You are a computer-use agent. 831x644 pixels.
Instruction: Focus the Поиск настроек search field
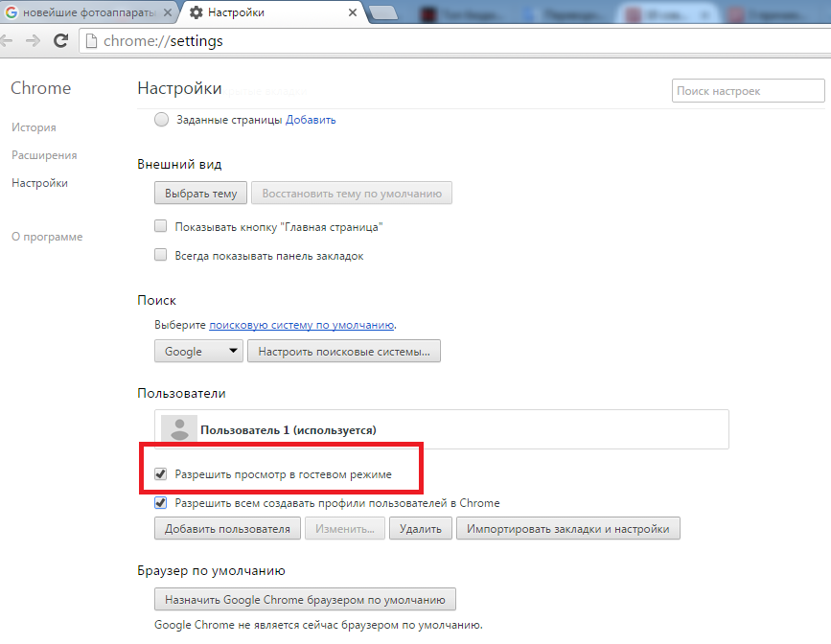[749, 91]
